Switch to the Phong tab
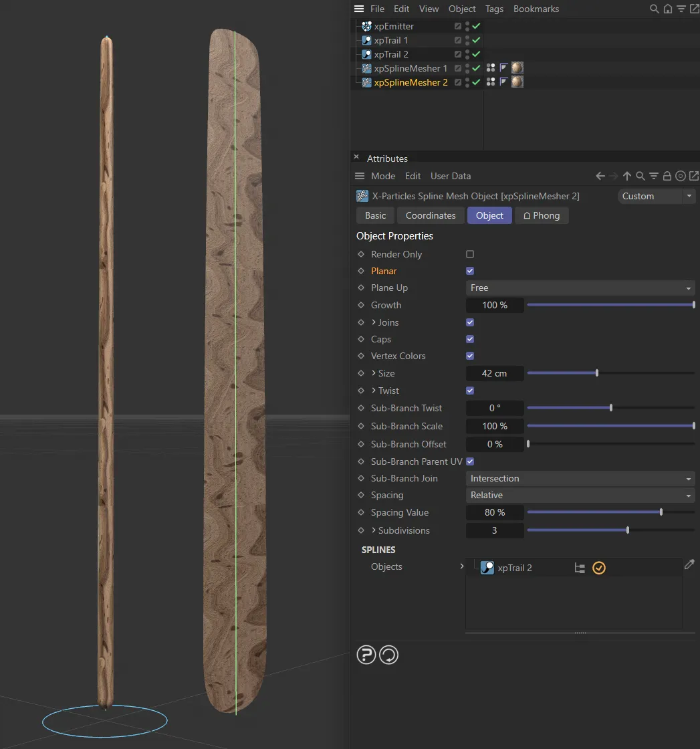The width and height of the screenshot is (700, 749). point(542,215)
